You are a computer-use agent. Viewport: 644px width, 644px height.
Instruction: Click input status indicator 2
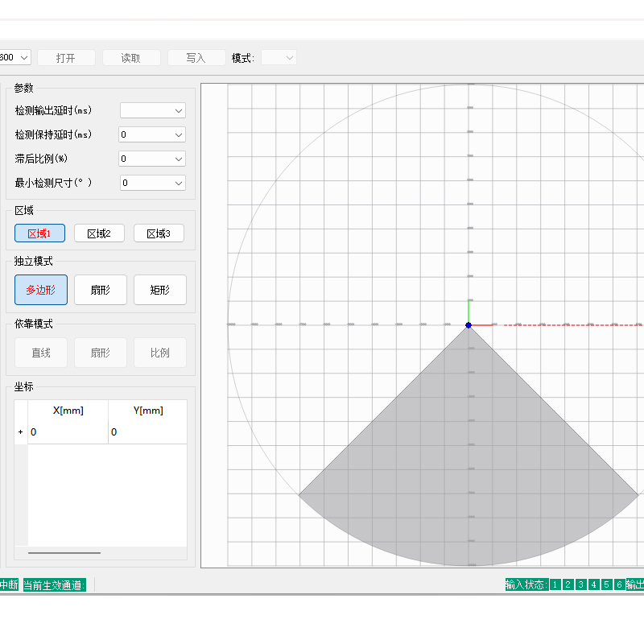tap(568, 585)
